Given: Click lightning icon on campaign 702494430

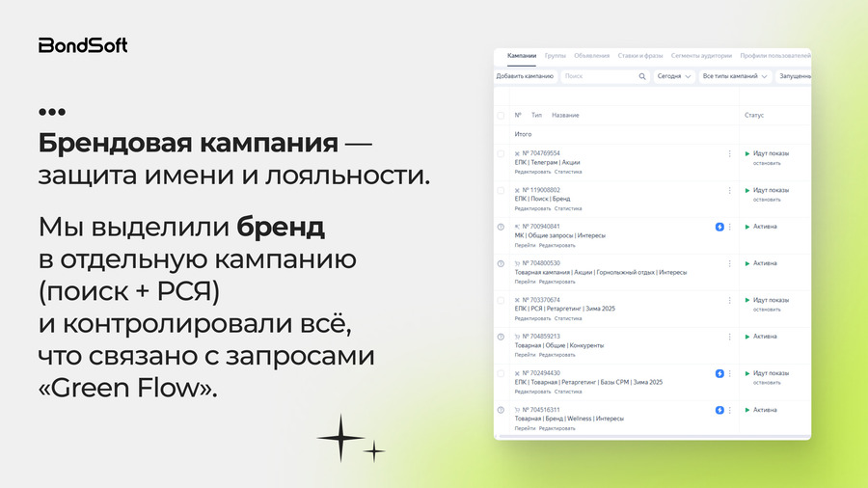Looking at the screenshot, I should [719, 373].
